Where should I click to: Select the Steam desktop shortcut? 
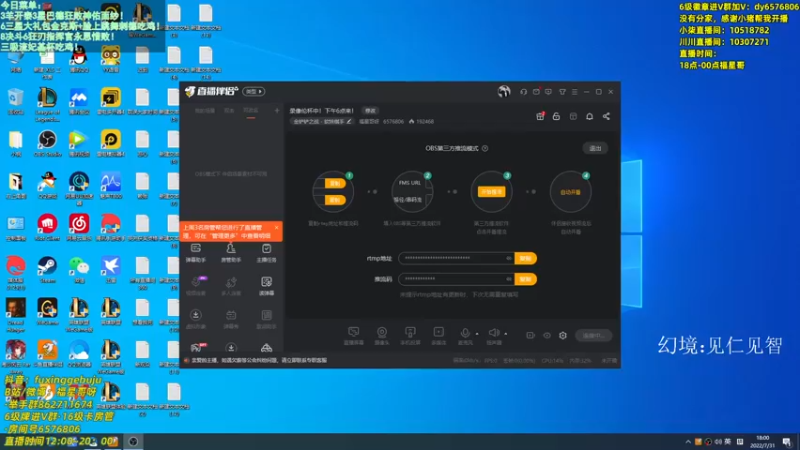click(x=47, y=270)
